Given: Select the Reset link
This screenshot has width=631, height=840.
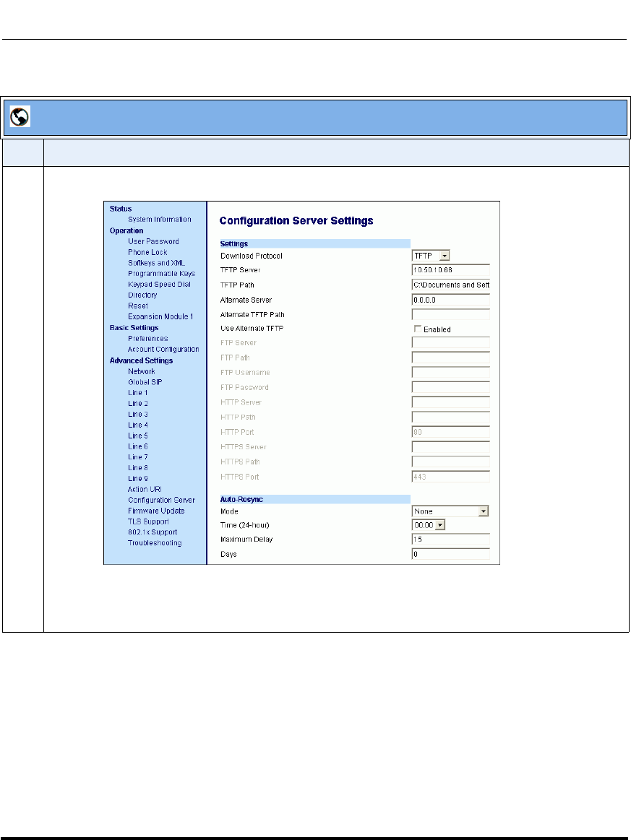Looking at the screenshot, I should [138, 306].
